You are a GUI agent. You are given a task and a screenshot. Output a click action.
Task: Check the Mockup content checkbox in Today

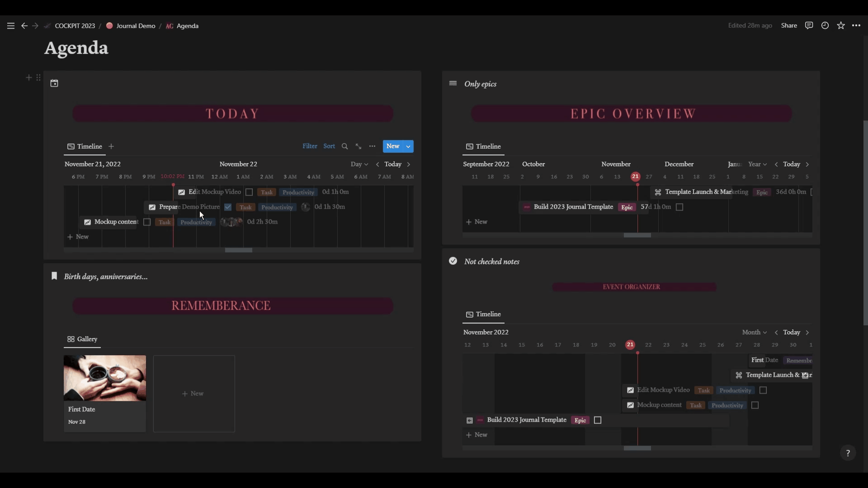147,222
